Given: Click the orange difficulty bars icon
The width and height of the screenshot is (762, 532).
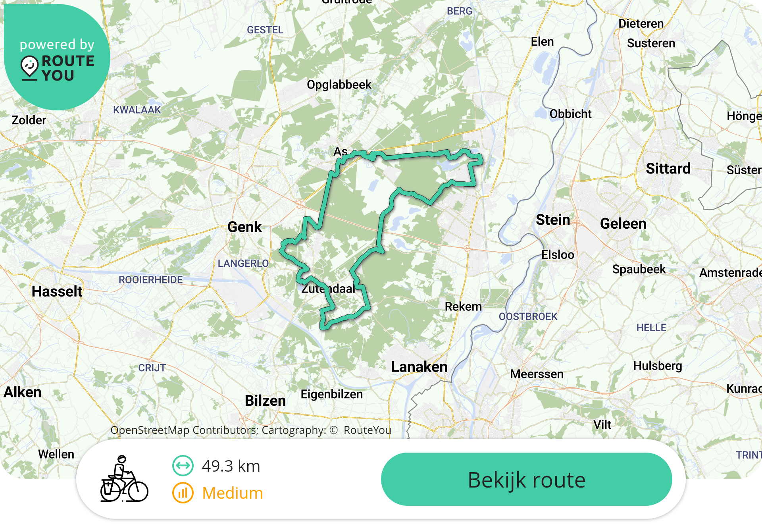Looking at the screenshot, I should pyautogui.click(x=183, y=493).
